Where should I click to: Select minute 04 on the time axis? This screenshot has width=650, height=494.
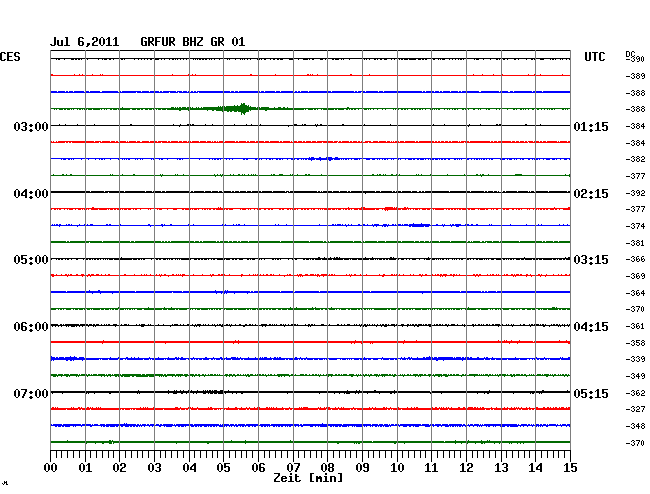(189, 467)
